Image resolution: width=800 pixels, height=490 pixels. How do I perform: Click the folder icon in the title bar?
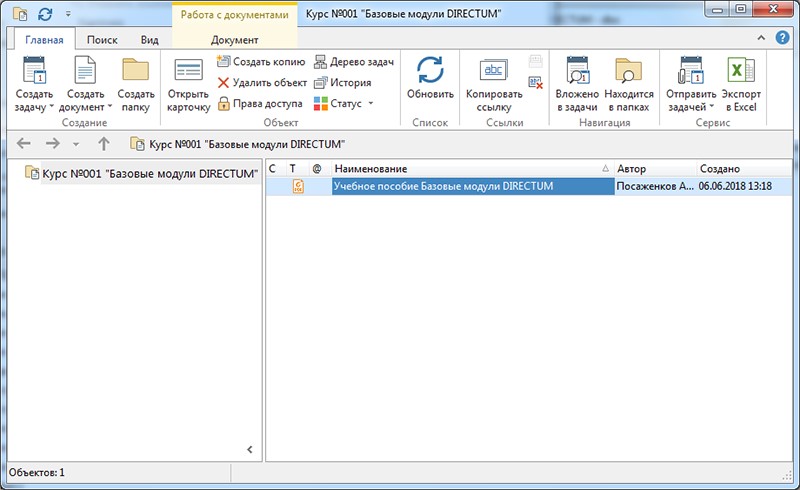tap(20, 14)
